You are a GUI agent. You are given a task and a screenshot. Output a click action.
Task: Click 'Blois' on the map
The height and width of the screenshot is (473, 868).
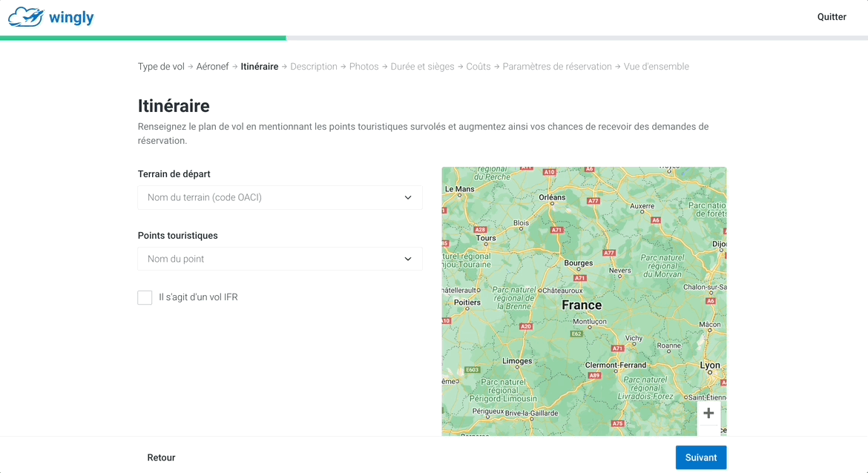(x=521, y=223)
